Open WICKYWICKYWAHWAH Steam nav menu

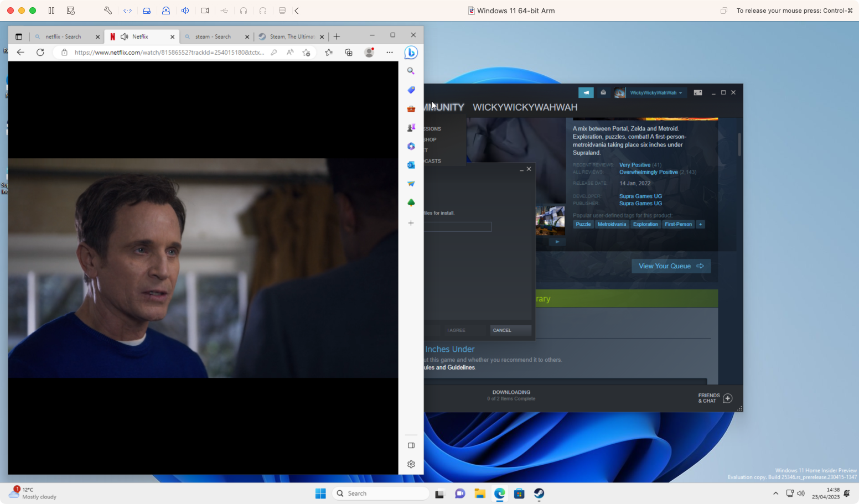pyautogui.click(x=525, y=107)
